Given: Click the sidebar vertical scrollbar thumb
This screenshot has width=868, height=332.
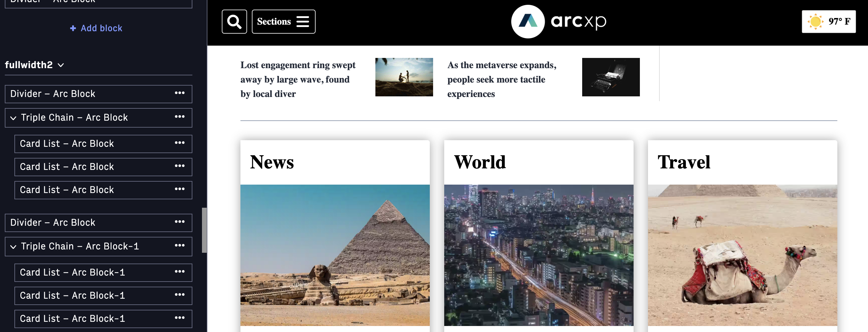Looking at the screenshot, I should (x=204, y=230).
